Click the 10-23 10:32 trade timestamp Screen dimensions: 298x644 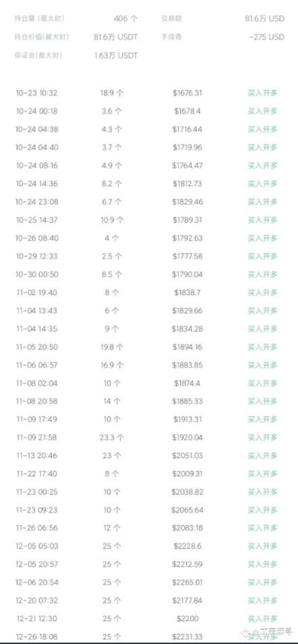point(36,93)
